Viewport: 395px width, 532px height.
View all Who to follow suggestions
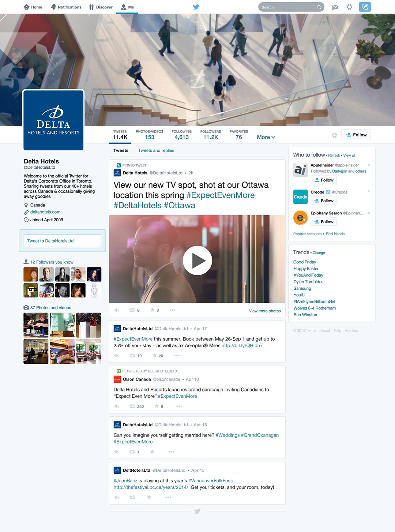pos(349,156)
